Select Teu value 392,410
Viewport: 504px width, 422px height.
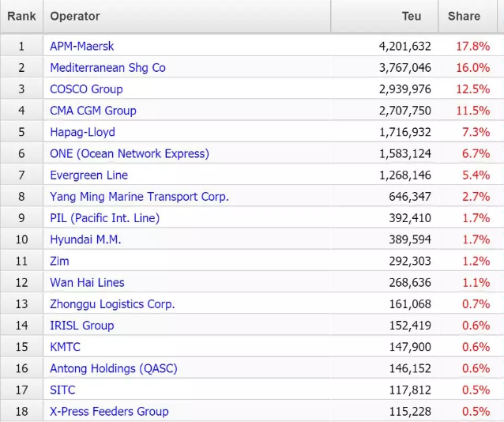click(410, 218)
